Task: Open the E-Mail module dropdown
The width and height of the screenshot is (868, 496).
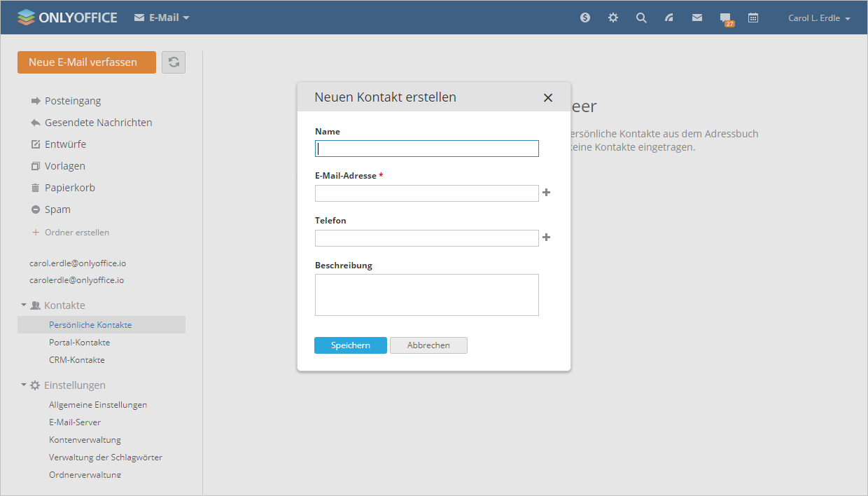Action: tap(162, 18)
